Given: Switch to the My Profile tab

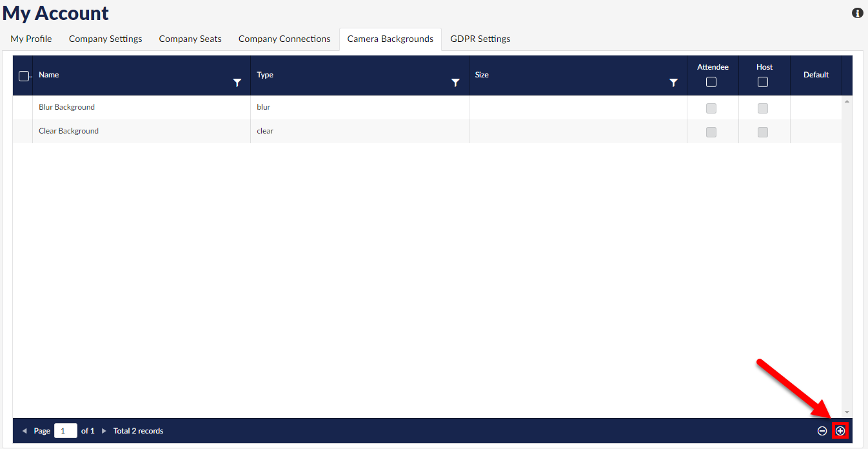Looking at the screenshot, I should coord(31,39).
